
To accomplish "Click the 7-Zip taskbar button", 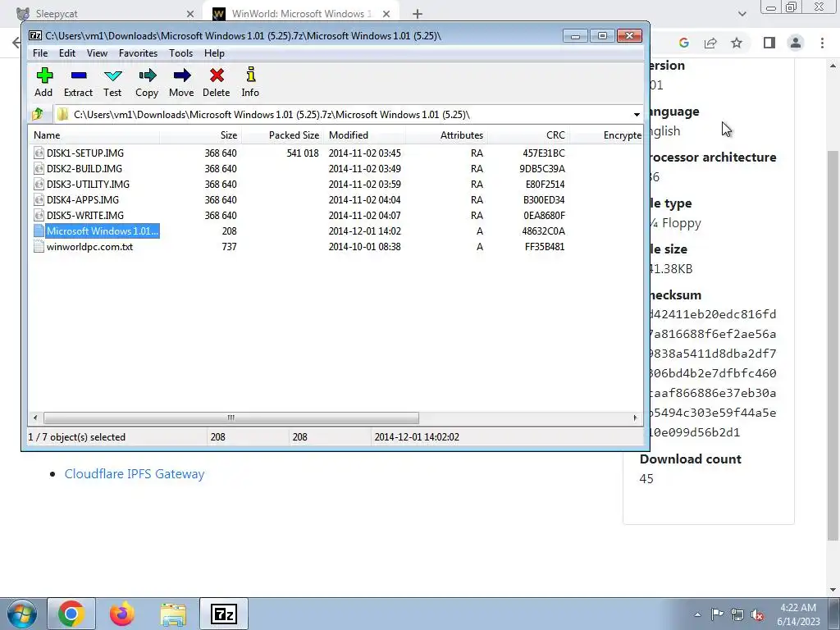I will (224, 614).
